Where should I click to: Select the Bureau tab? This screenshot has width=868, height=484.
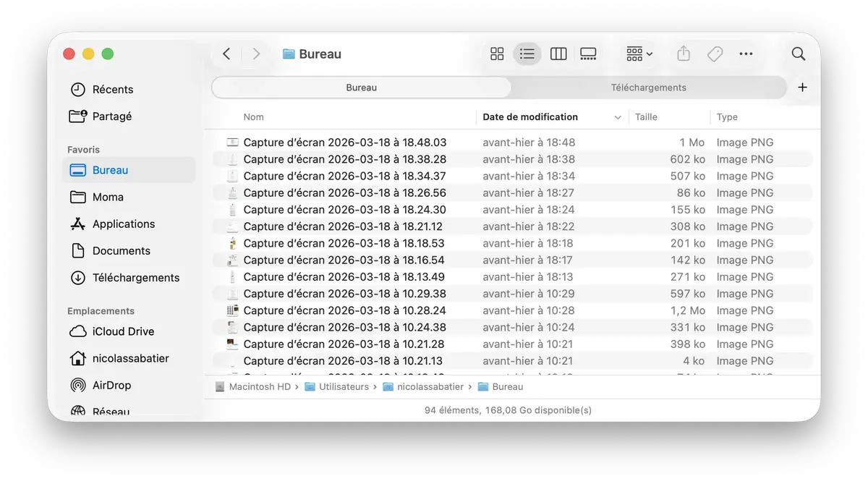[360, 87]
